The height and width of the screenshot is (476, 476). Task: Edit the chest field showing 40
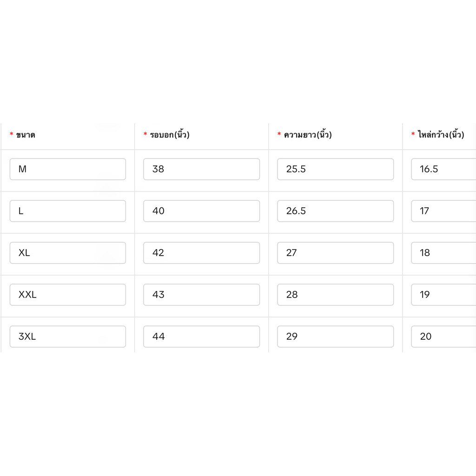(202, 211)
